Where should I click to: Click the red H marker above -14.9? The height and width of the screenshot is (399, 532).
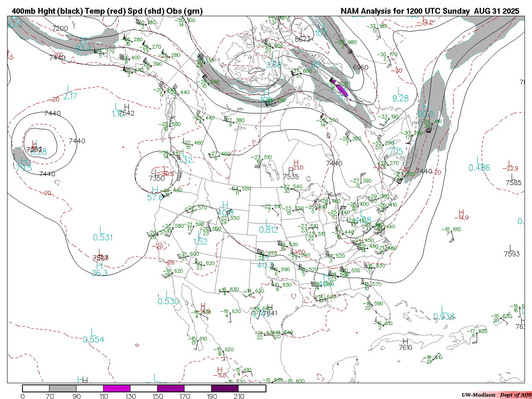tap(461, 212)
